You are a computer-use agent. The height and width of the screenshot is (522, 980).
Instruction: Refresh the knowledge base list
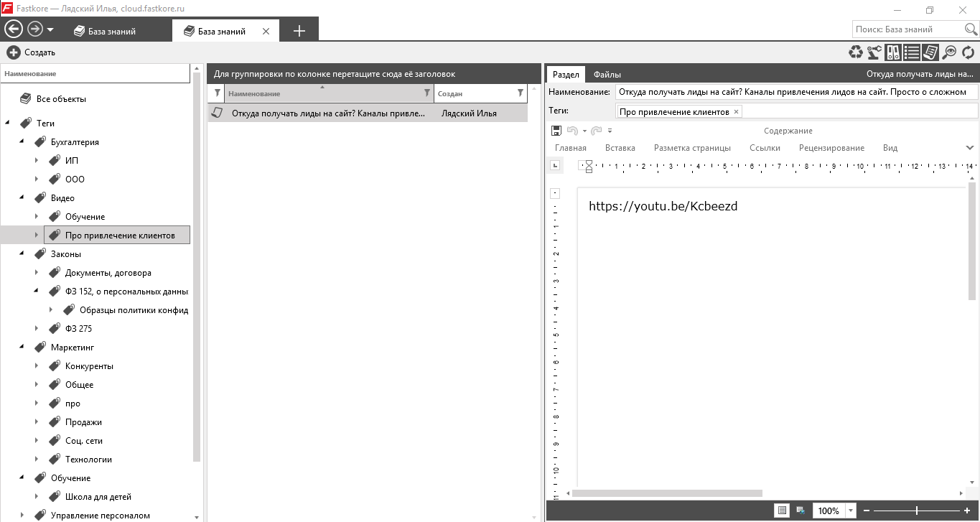[969, 52]
